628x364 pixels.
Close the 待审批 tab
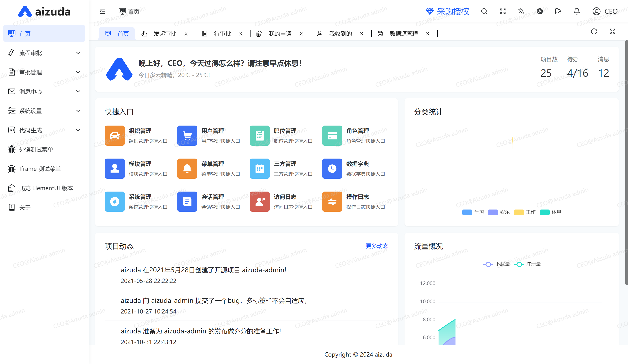241,34
